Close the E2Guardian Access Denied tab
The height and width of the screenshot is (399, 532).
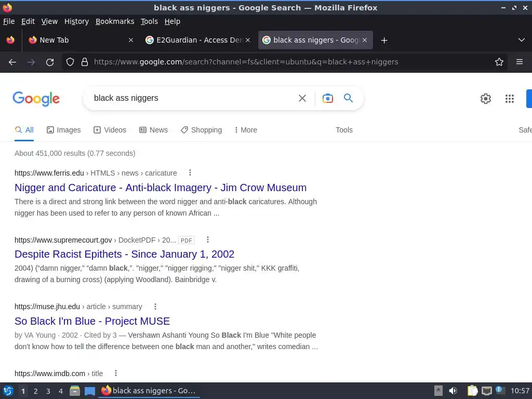pyautogui.click(x=248, y=40)
